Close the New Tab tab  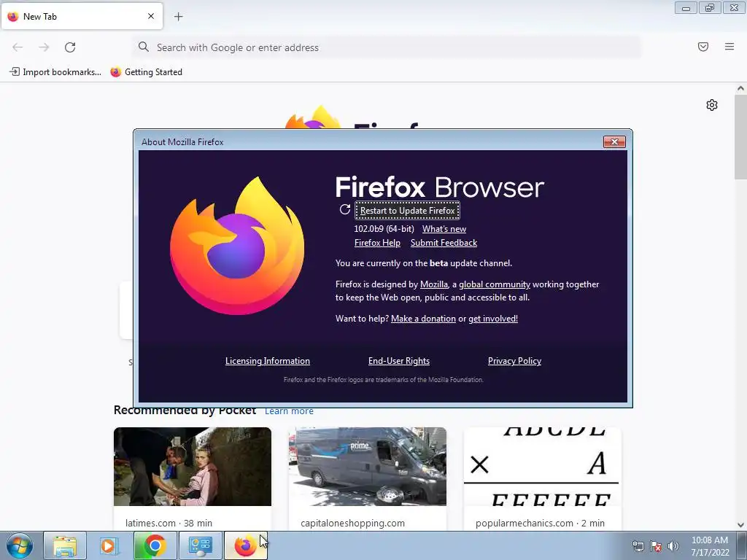coord(151,16)
